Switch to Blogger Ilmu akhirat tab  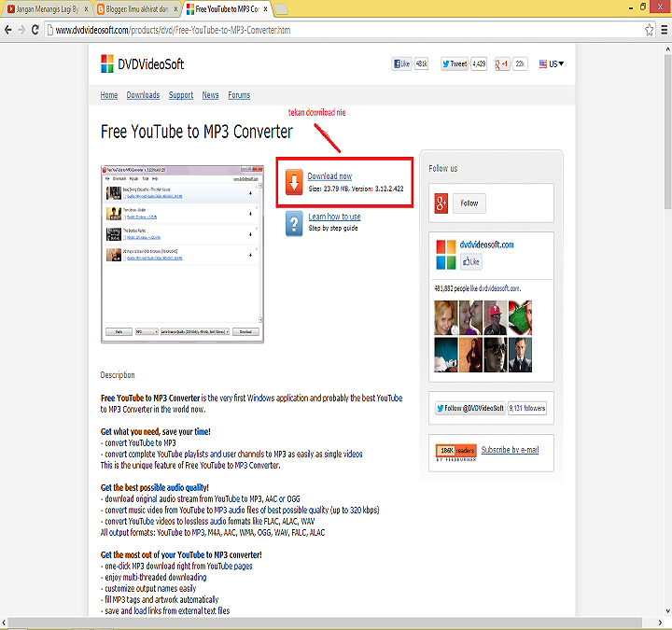(136, 9)
